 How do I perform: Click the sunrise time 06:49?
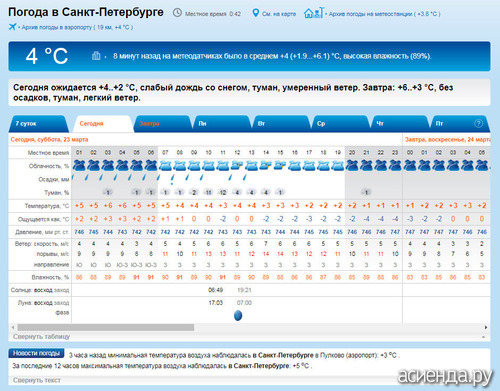point(215,290)
